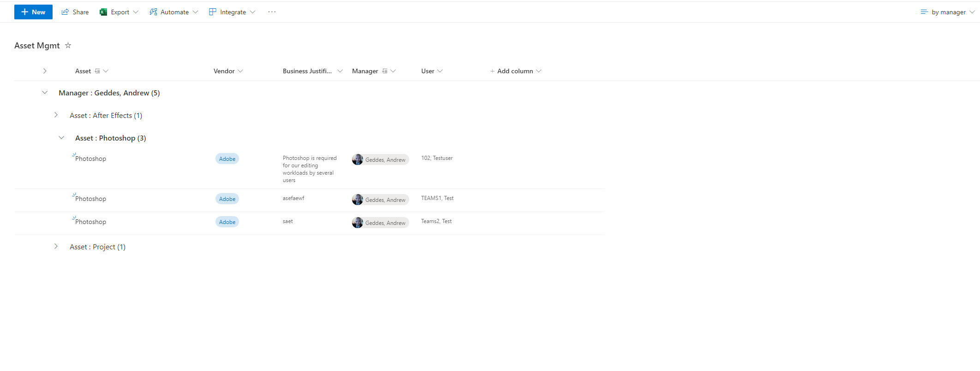980x371 pixels.
Task: Select Photoshop item with saet justification
Action: 90,222
